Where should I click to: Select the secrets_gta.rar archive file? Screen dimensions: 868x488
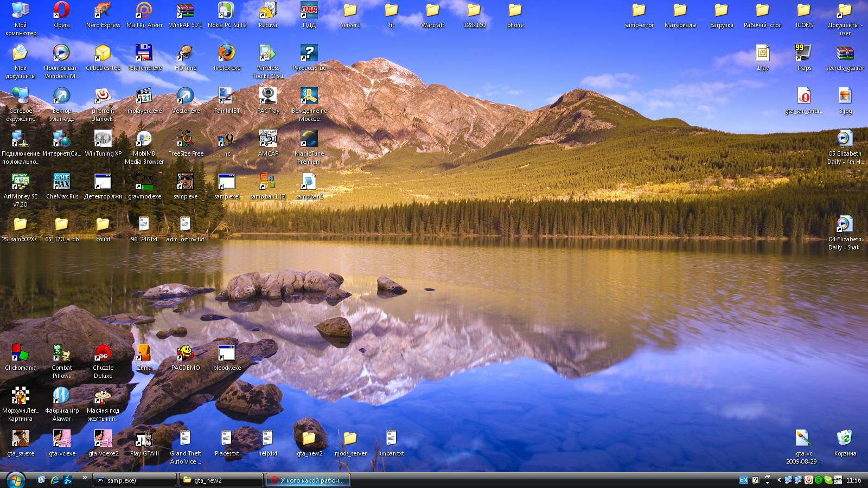(845, 54)
